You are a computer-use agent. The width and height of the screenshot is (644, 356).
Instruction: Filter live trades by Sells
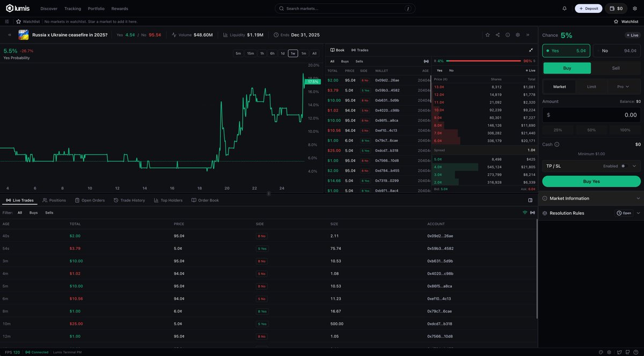49,212
